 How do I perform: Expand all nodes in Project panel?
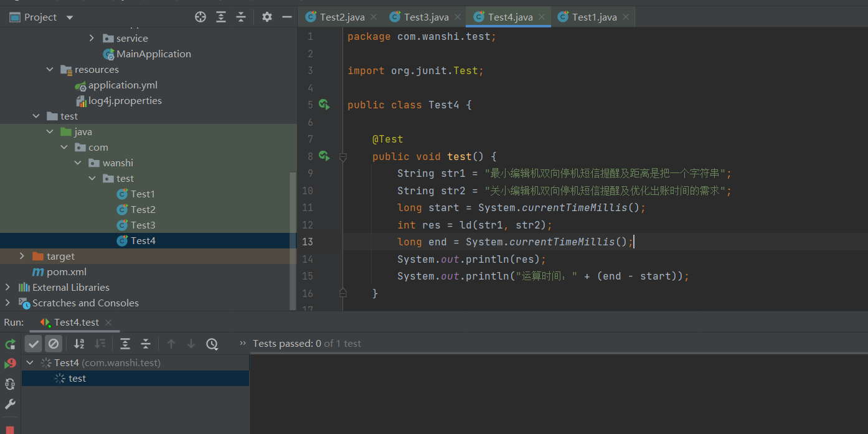coord(221,17)
